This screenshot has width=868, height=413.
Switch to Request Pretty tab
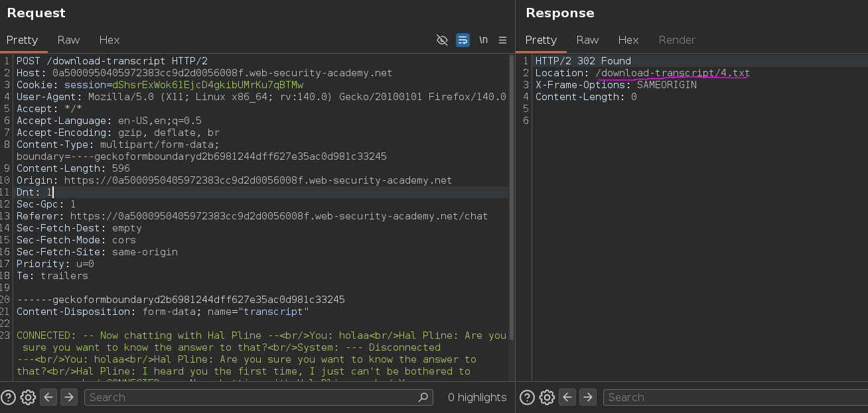(x=22, y=40)
